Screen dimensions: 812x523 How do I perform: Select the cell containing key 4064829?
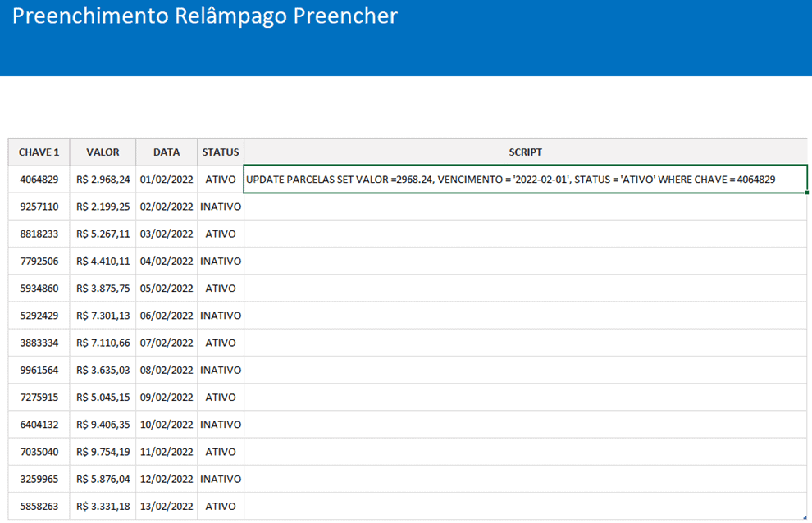click(39, 180)
